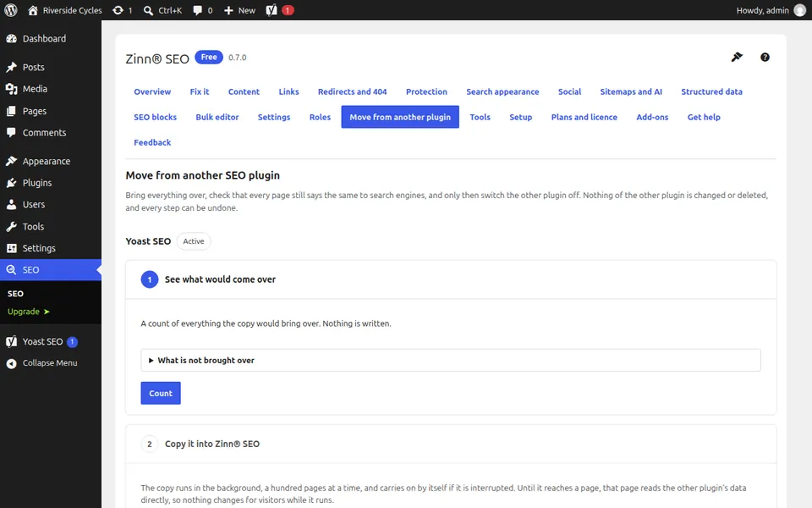Open Search appearance tab
Image resolution: width=812 pixels, height=508 pixels.
click(x=502, y=91)
